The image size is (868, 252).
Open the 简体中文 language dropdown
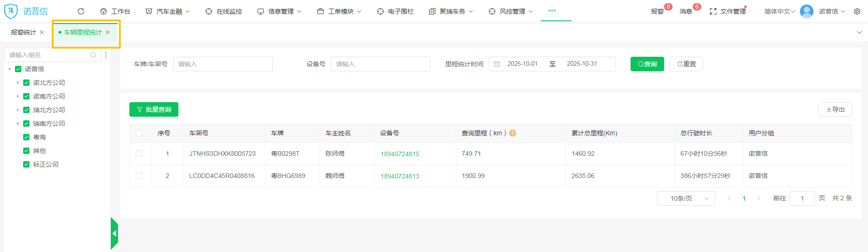(x=779, y=11)
